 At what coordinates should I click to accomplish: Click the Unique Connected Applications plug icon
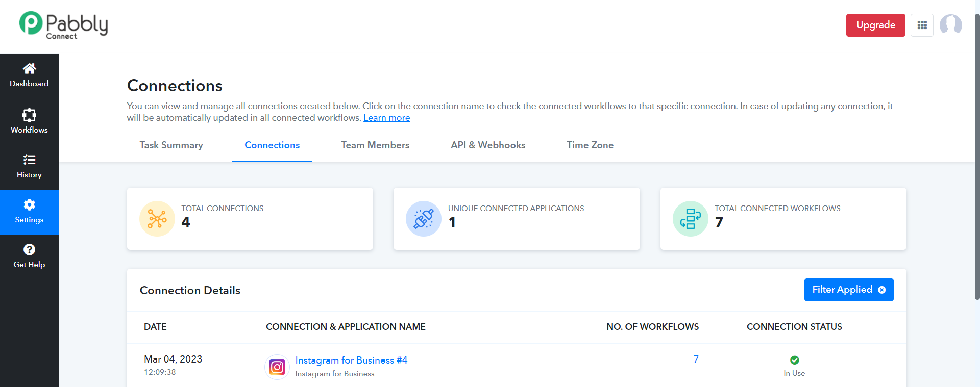tap(424, 219)
